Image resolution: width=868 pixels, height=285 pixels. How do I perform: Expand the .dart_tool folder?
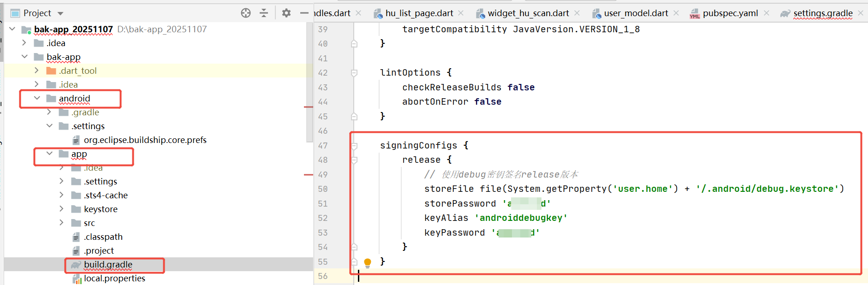point(37,71)
